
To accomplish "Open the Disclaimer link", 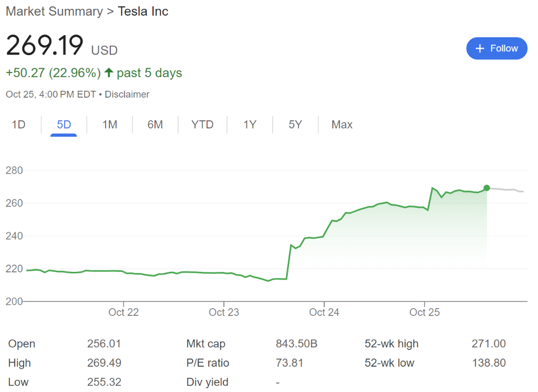I will click(x=127, y=94).
